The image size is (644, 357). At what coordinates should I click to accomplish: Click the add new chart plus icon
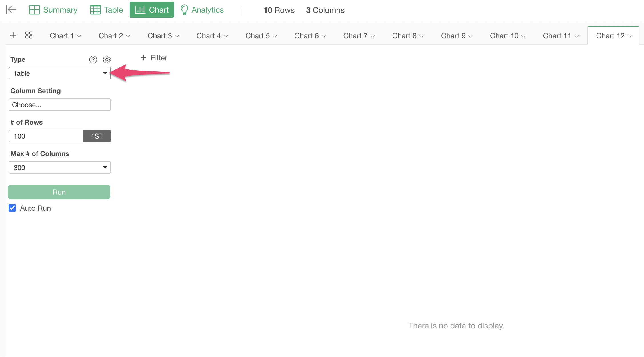point(13,35)
